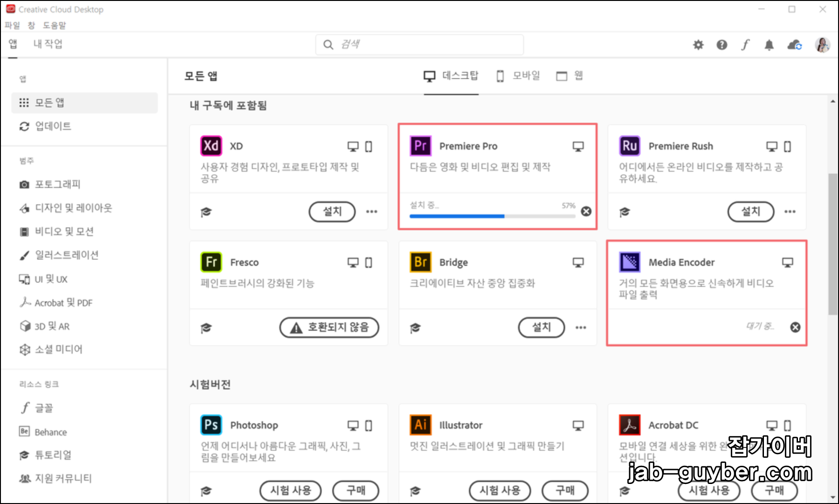Click the Fresco app icon
839x504 pixels.
[211, 262]
